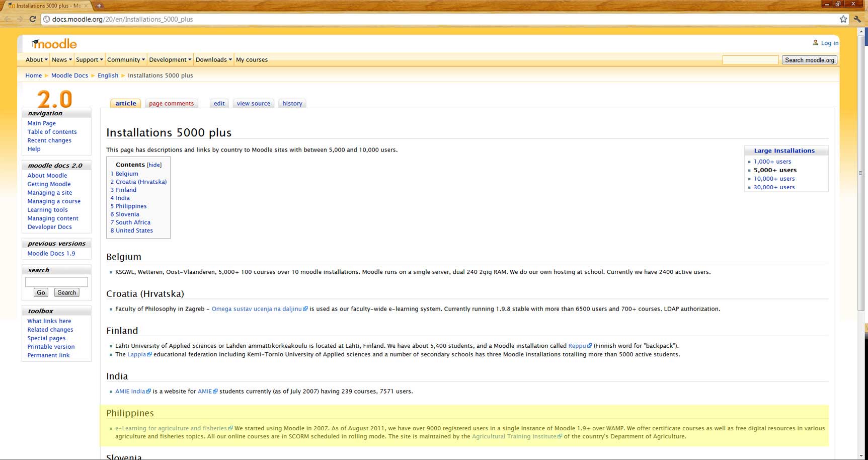
Task: Open 10,000+ users installations link
Action: point(774,179)
